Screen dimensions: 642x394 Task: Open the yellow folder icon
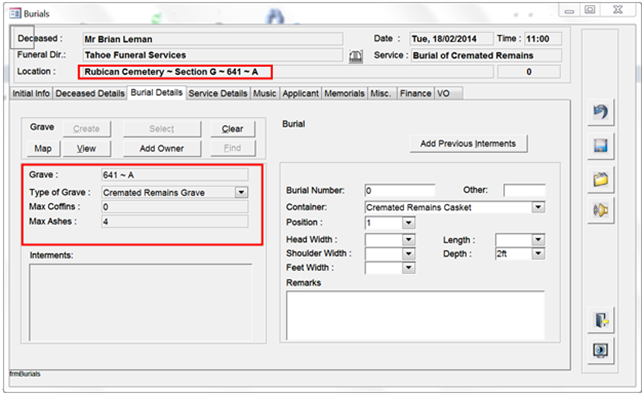tap(601, 179)
